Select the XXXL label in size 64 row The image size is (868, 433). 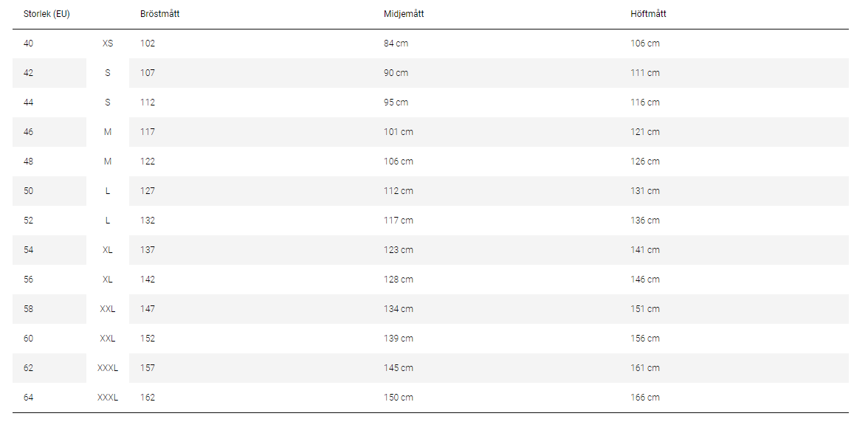[108, 398]
